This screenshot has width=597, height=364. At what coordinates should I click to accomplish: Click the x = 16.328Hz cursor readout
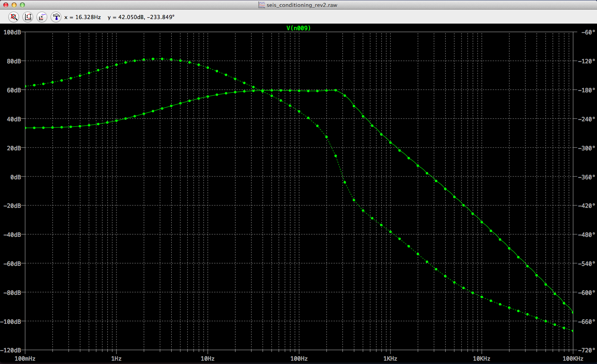point(83,17)
